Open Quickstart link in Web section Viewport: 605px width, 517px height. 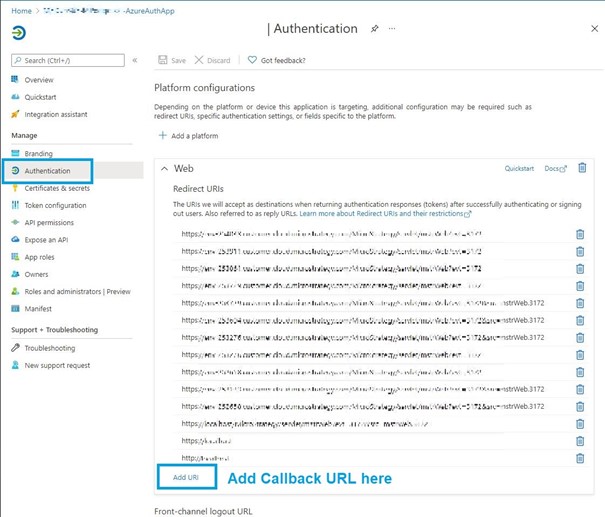click(519, 169)
